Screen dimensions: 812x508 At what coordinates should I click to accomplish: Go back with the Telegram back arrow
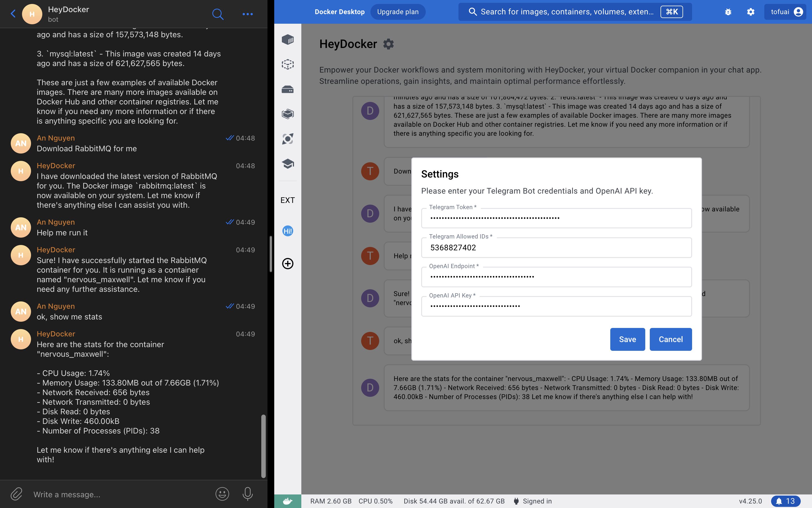click(13, 14)
